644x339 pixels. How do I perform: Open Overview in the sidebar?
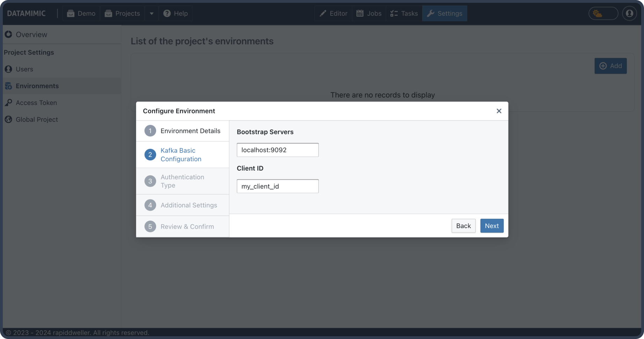click(x=31, y=35)
